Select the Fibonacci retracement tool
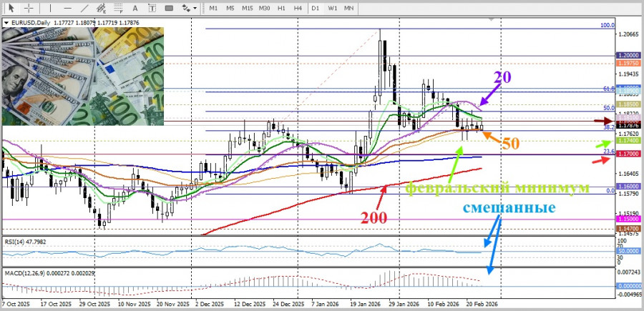Screen dimensions: 644x311 118,8
